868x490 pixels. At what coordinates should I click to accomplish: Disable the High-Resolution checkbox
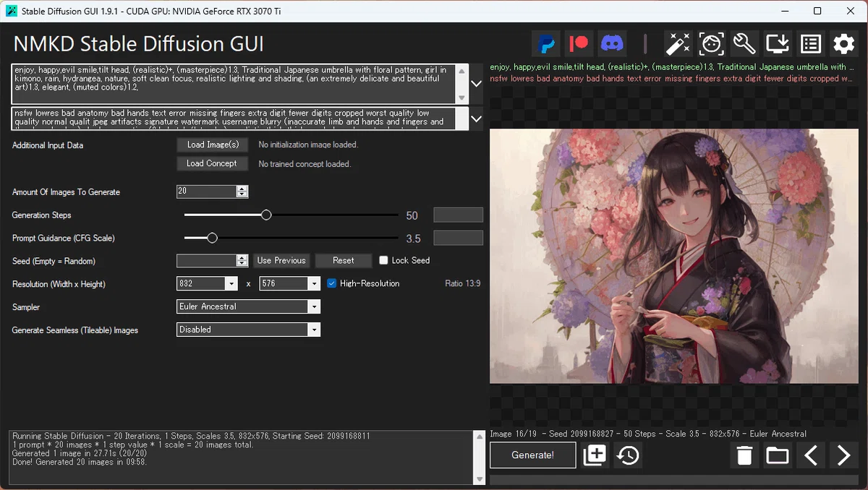[x=332, y=283]
